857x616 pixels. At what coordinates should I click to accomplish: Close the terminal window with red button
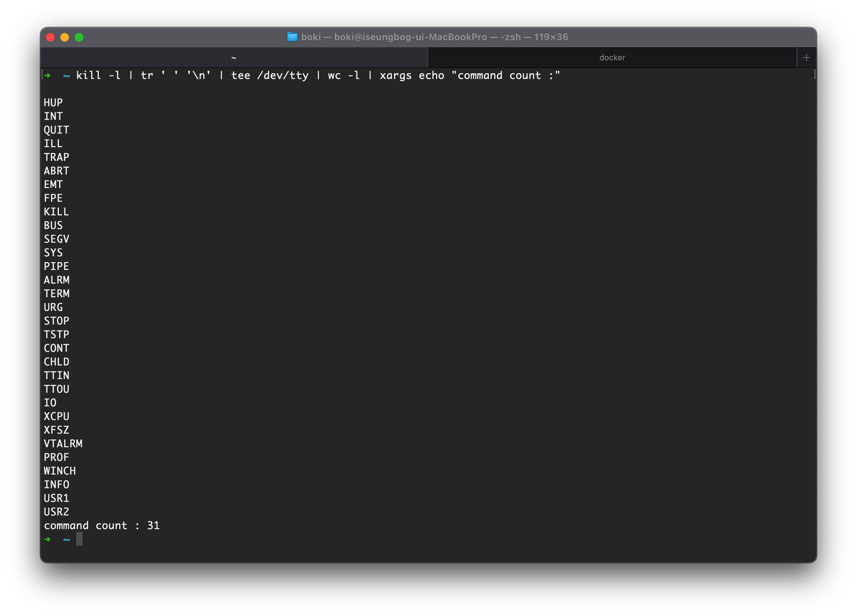pyautogui.click(x=50, y=37)
